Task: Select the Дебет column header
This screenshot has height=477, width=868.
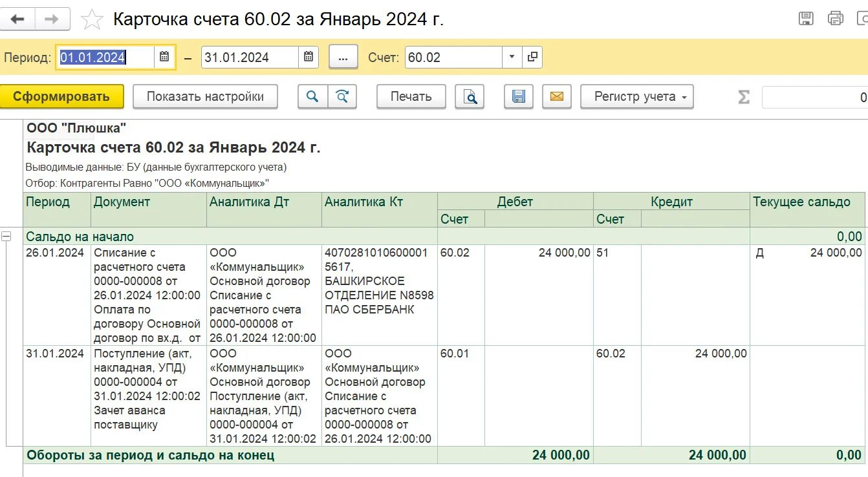Action: pos(515,201)
